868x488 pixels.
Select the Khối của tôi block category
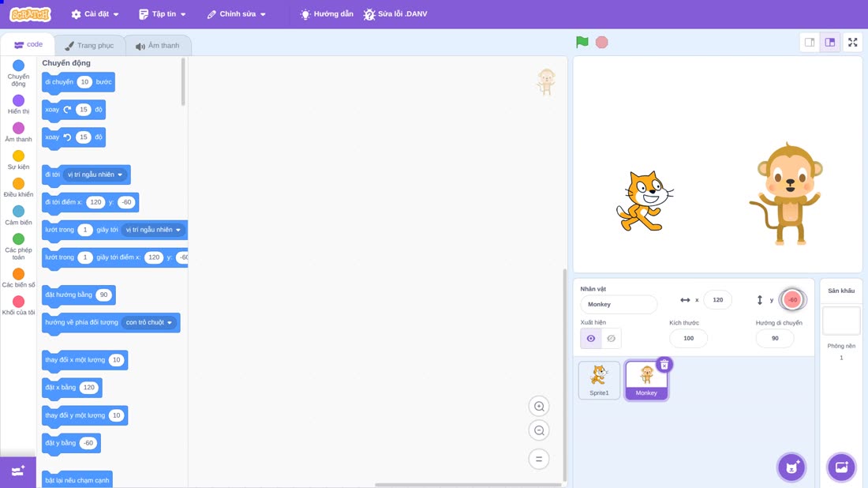[18, 306]
